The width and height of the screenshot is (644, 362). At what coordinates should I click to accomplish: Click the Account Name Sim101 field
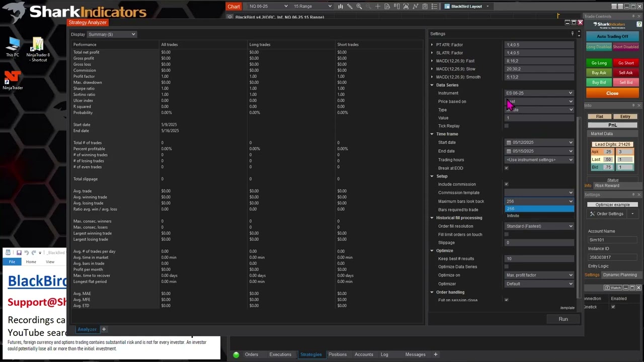[x=613, y=240]
